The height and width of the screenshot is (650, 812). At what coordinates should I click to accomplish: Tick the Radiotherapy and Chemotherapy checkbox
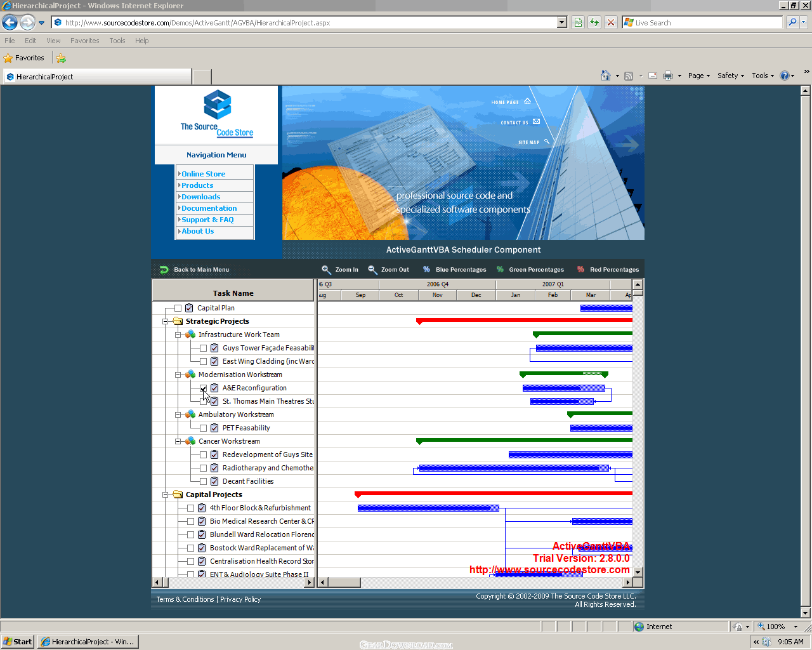pyautogui.click(x=203, y=468)
